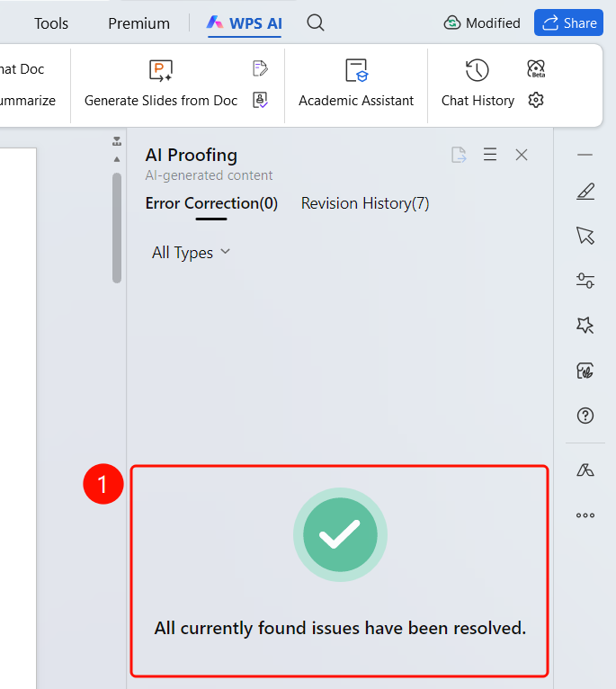Expand the All Types dropdown
Screen dimensions: 616x689
pos(191,253)
